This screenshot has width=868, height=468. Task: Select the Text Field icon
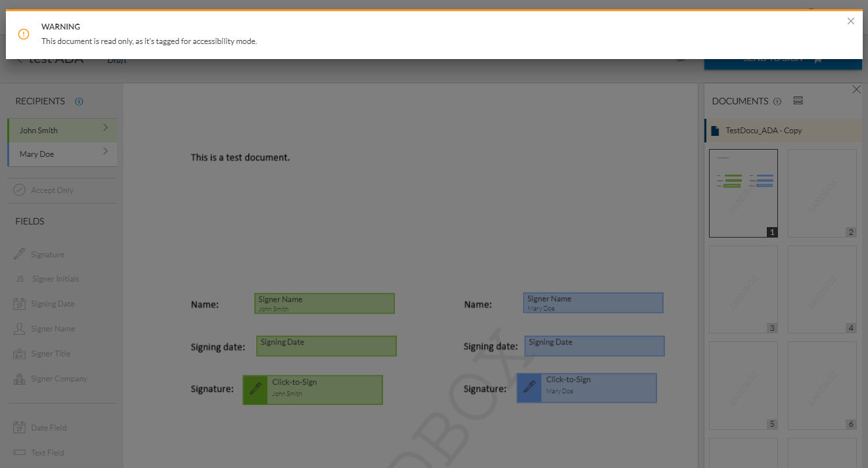19,452
